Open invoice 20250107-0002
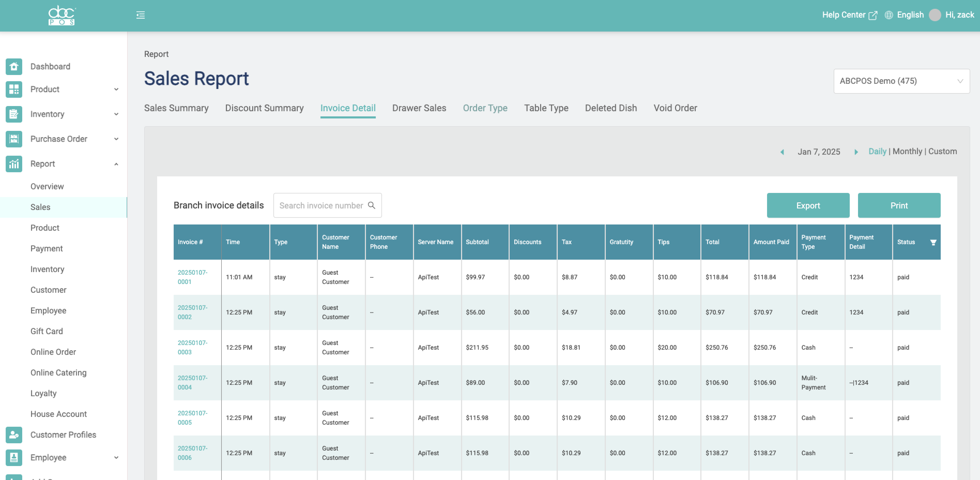 click(x=193, y=312)
